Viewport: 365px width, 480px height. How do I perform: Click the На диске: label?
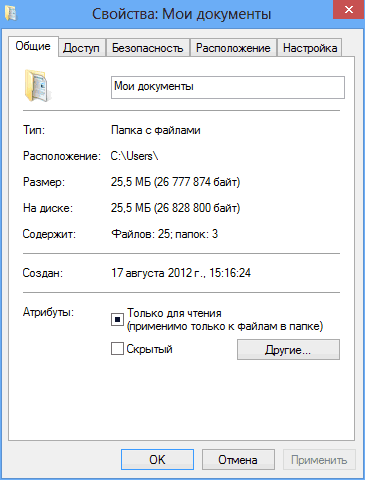point(48,208)
